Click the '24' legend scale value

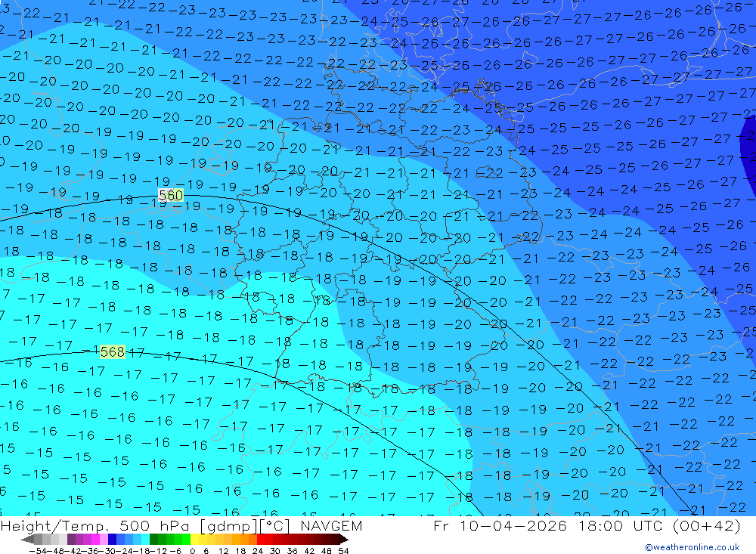(x=258, y=551)
